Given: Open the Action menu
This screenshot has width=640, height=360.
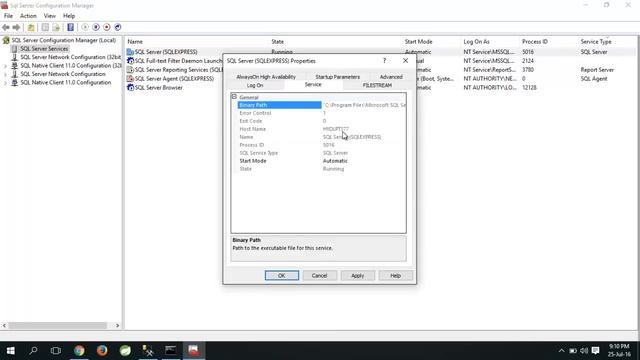Looking at the screenshot, I should pos(28,16).
